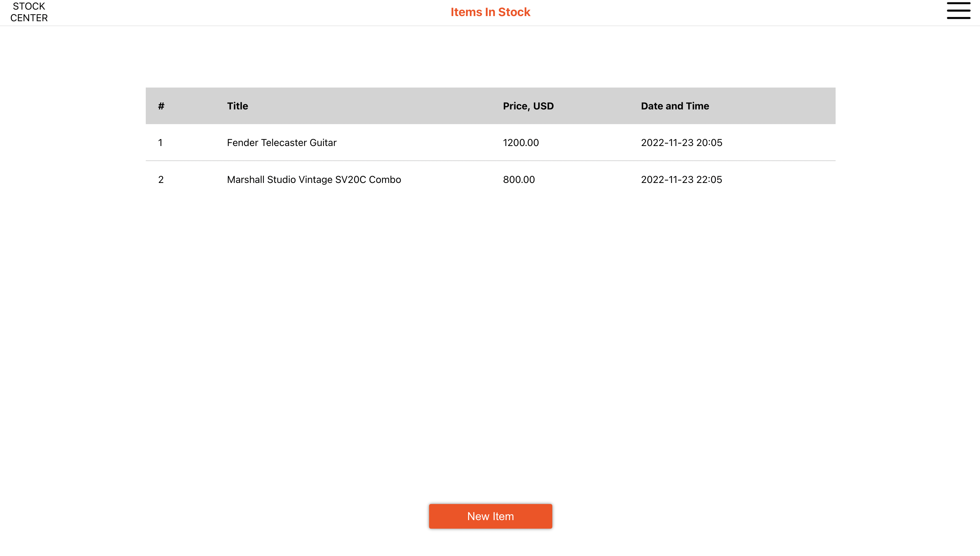
Task: Open the hamburger menu icon
Action: [x=958, y=10]
